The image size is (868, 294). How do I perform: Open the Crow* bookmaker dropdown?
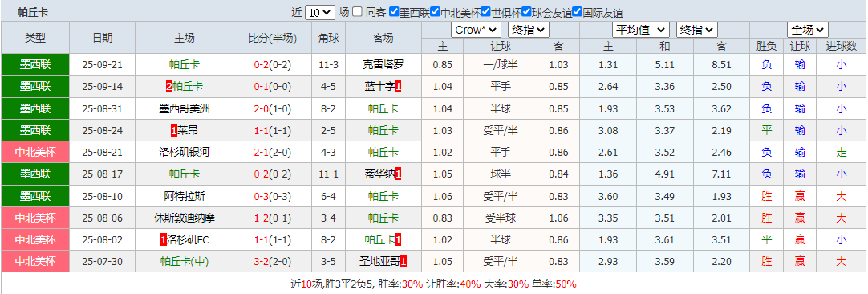tap(476, 30)
